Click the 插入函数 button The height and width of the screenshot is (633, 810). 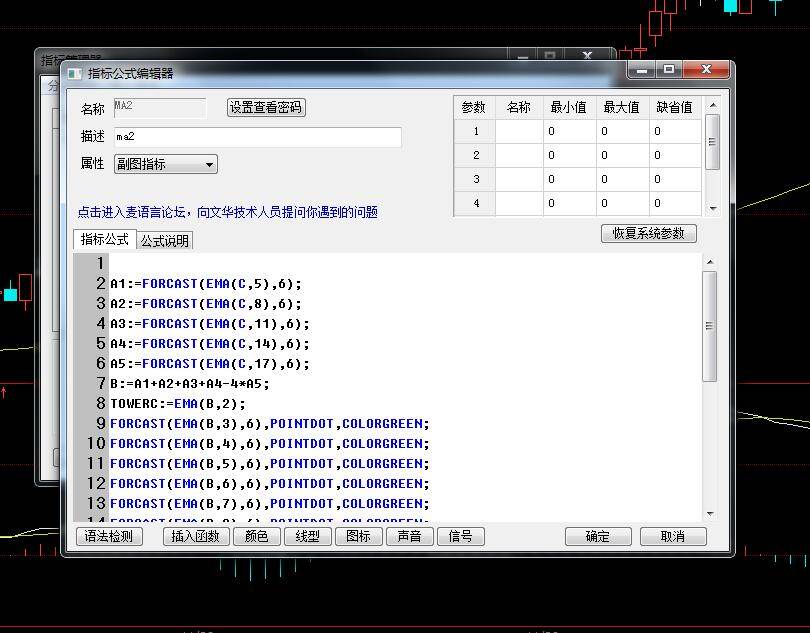pyautogui.click(x=196, y=536)
